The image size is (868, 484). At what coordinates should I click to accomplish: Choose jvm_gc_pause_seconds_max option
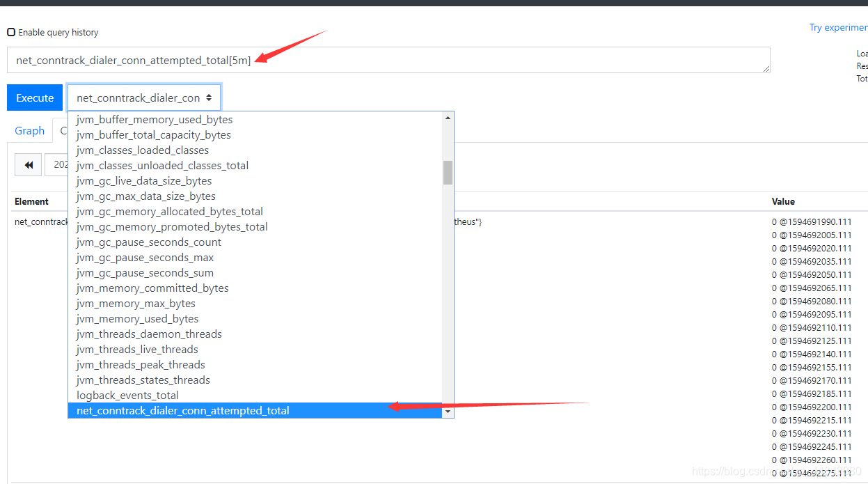255,257
